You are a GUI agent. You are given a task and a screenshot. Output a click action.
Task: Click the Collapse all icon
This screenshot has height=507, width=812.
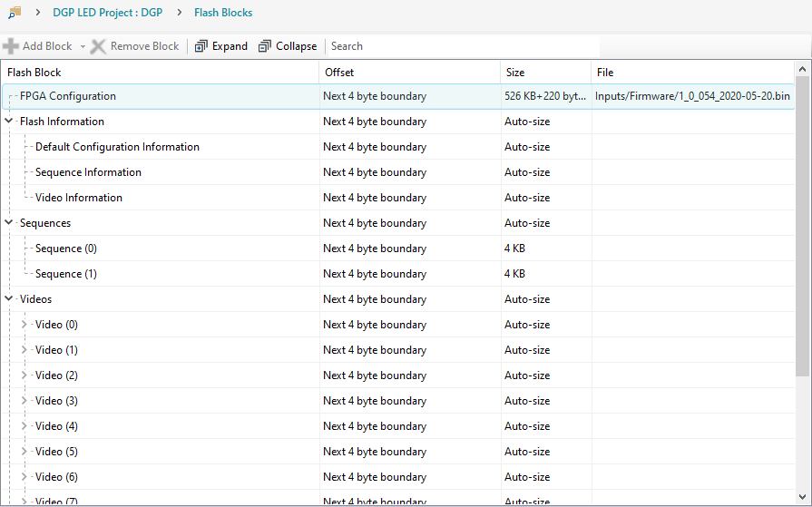265,46
